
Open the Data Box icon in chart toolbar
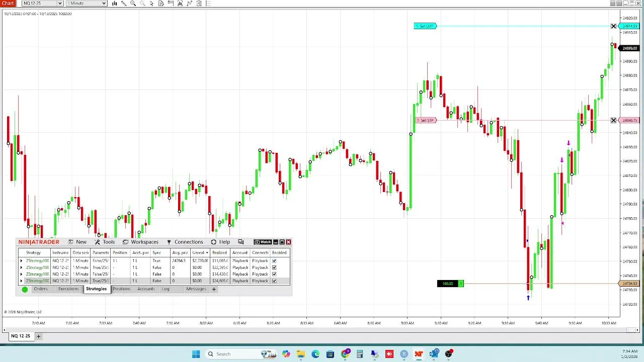(x=161, y=4)
